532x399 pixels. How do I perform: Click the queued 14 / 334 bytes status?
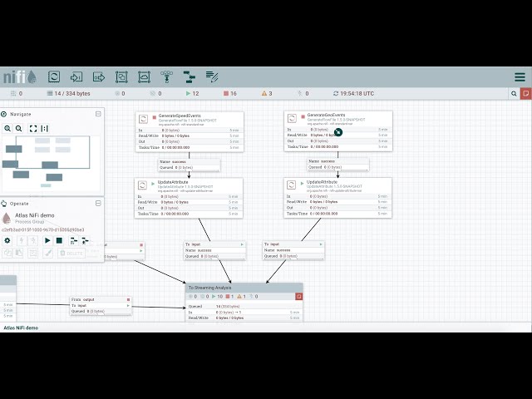[x=68, y=94]
